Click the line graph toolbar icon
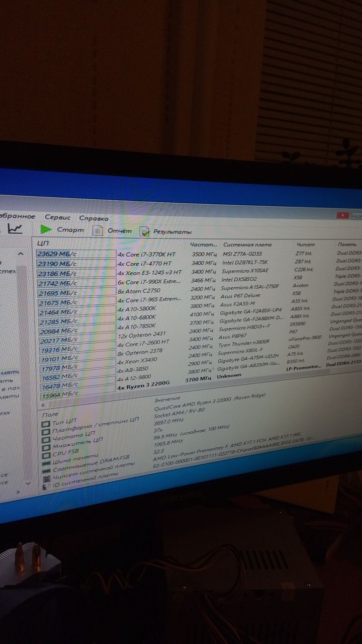362x644 pixels. (15, 229)
